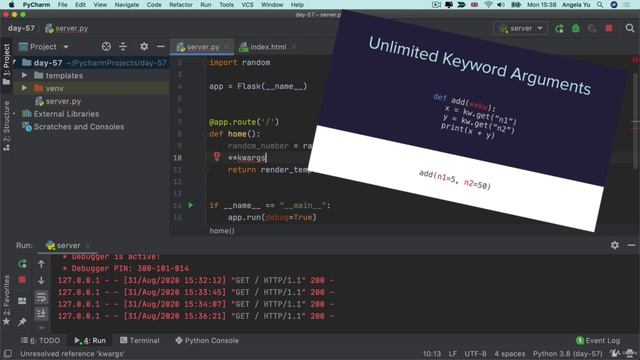Open the VCS menu
The height and width of the screenshot is (360, 640).
[247, 5]
